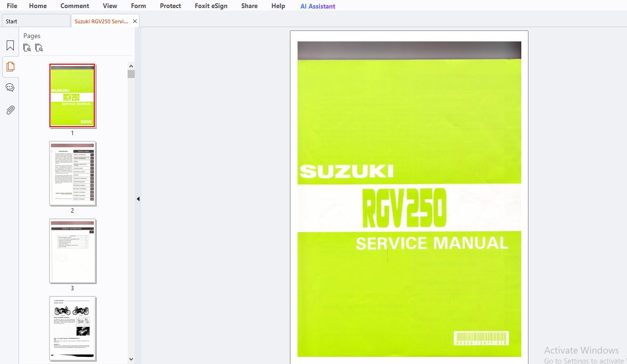Select the Share tab
This screenshot has height=364, width=627.
coord(249,6)
